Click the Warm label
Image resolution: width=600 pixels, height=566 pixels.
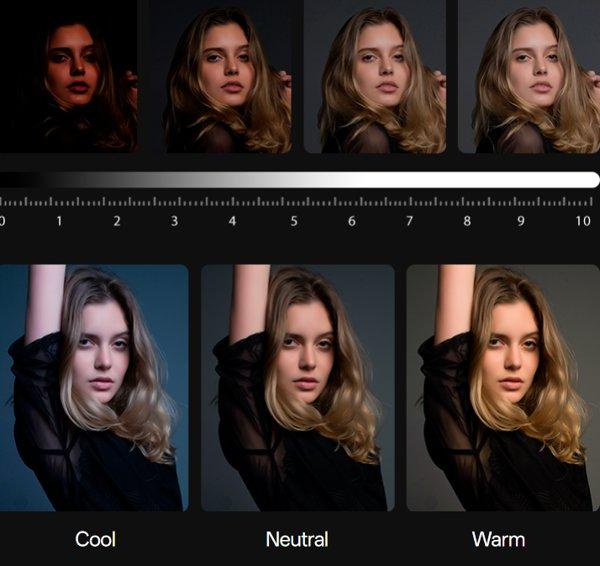pos(498,539)
